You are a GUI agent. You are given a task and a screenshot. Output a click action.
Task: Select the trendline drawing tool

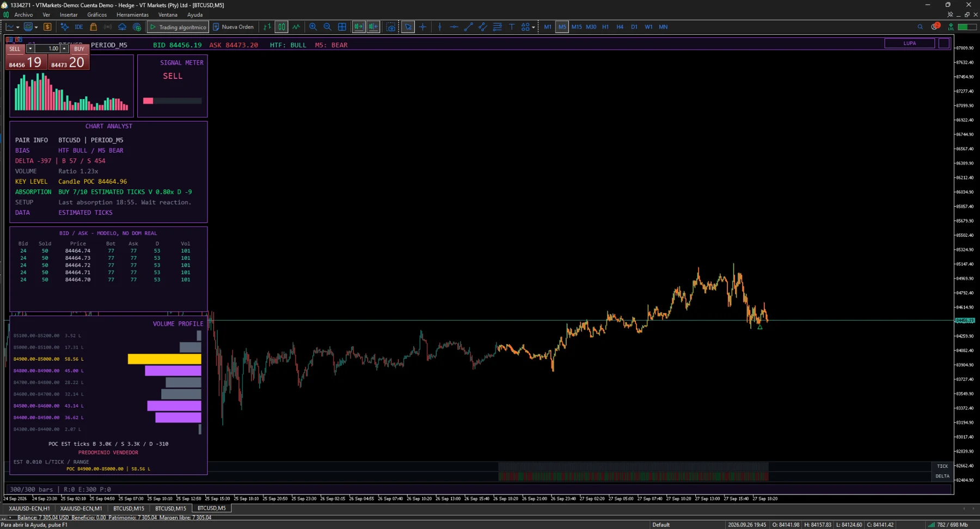[x=468, y=27]
